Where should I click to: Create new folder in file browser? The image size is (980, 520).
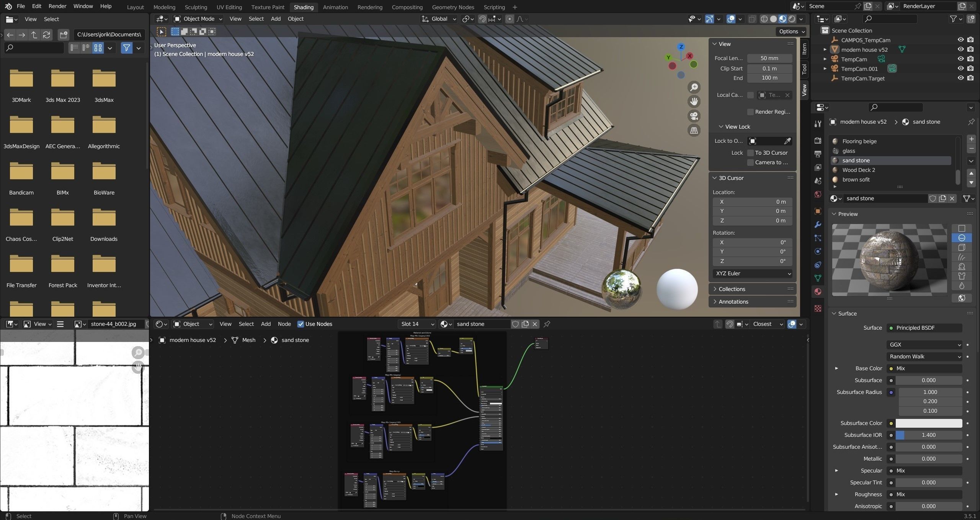click(64, 35)
